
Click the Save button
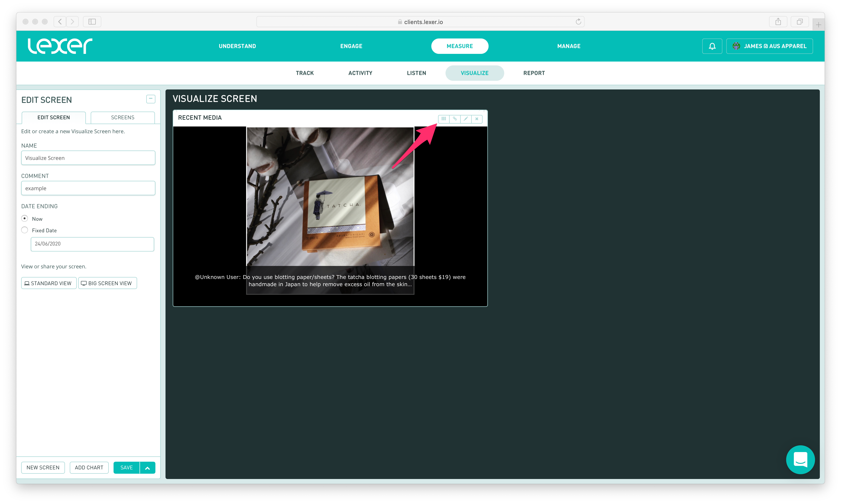tap(127, 468)
